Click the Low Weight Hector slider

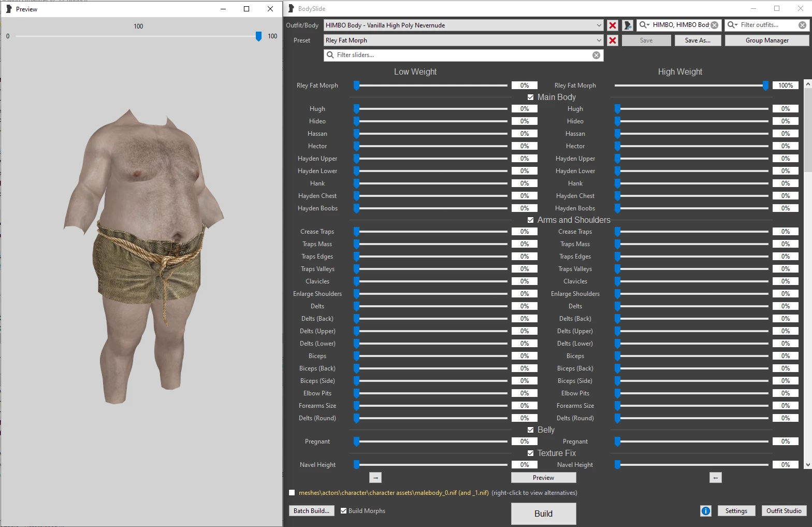[x=431, y=146]
